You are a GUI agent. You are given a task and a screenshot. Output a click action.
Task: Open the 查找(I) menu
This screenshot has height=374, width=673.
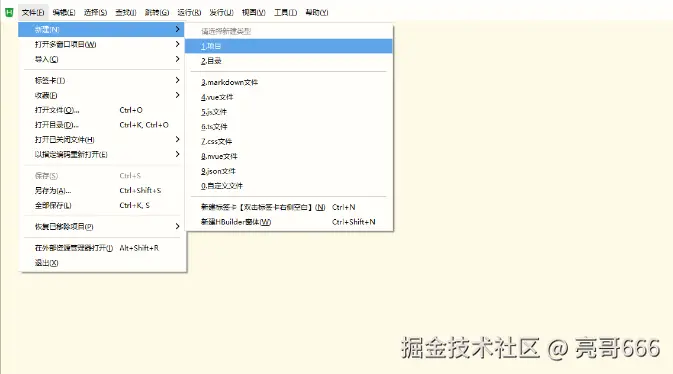(x=126, y=12)
